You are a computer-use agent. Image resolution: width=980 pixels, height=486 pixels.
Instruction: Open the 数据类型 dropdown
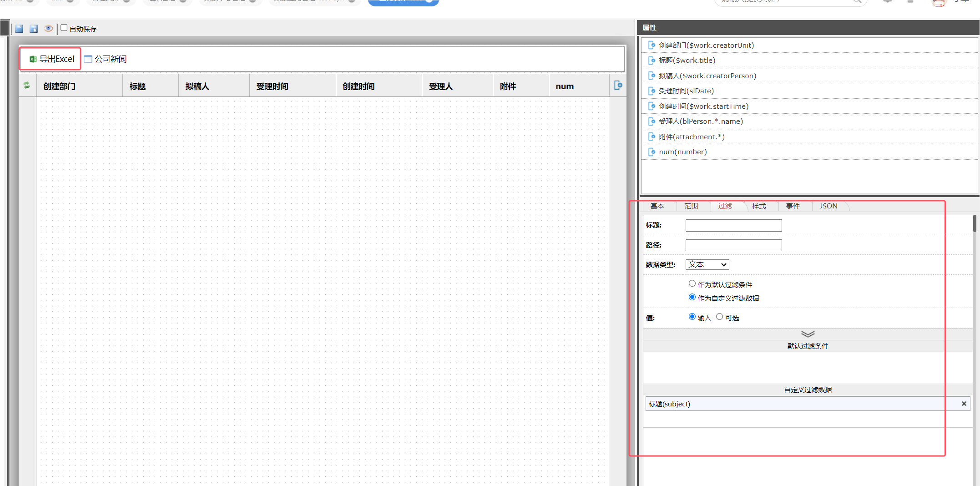pos(707,265)
